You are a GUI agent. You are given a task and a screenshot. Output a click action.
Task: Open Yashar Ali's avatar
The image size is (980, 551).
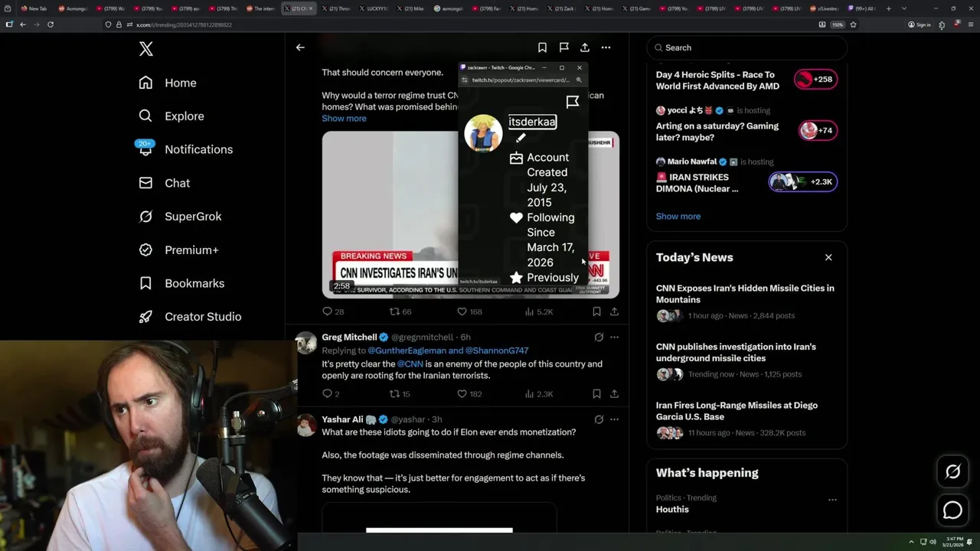306,425
